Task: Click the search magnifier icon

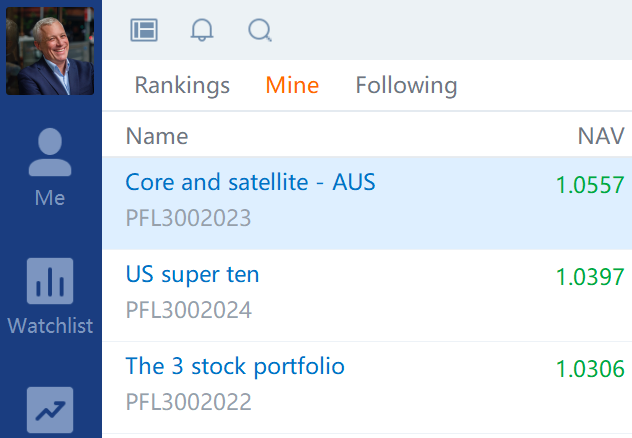Action: (x=260, y=30)
